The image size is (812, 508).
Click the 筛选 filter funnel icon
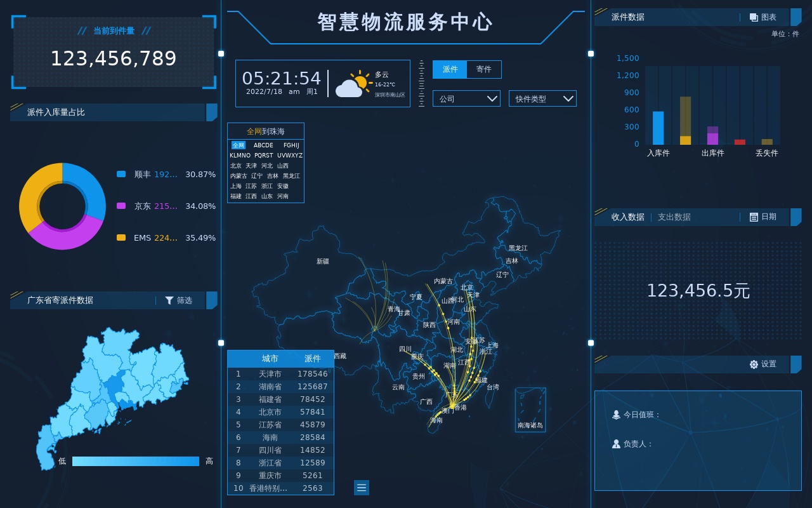pyautogui.click(x=169, y=300)
